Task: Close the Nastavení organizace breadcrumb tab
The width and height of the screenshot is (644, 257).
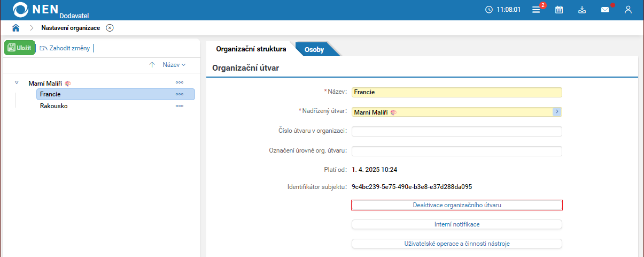Action: tap(110, 28)
